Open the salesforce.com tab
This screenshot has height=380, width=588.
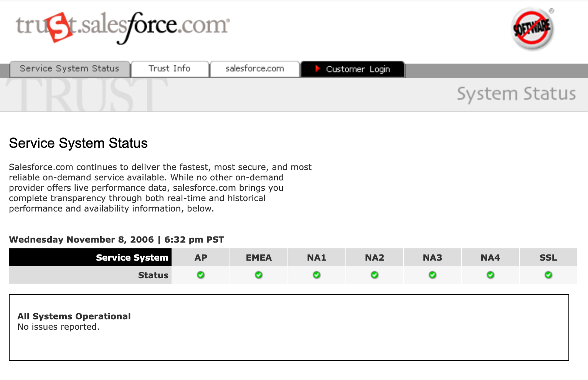[254, 69]
